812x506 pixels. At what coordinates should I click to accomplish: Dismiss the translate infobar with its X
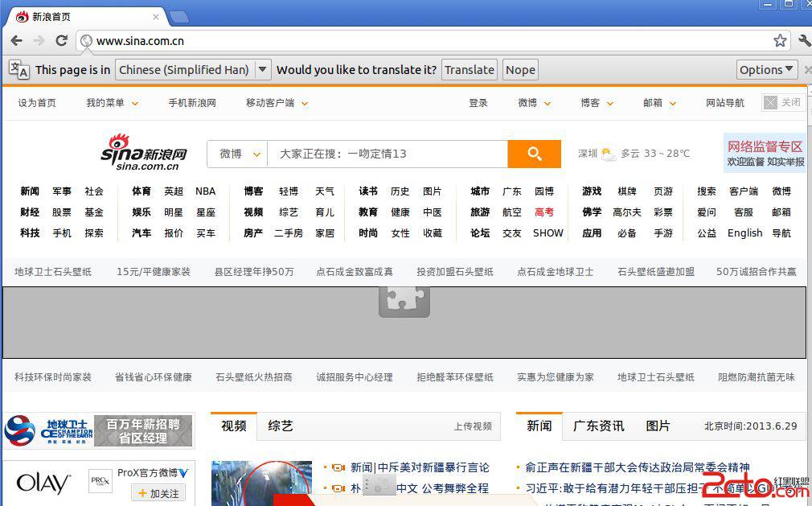pyautogui.click(x=807, y=69)
